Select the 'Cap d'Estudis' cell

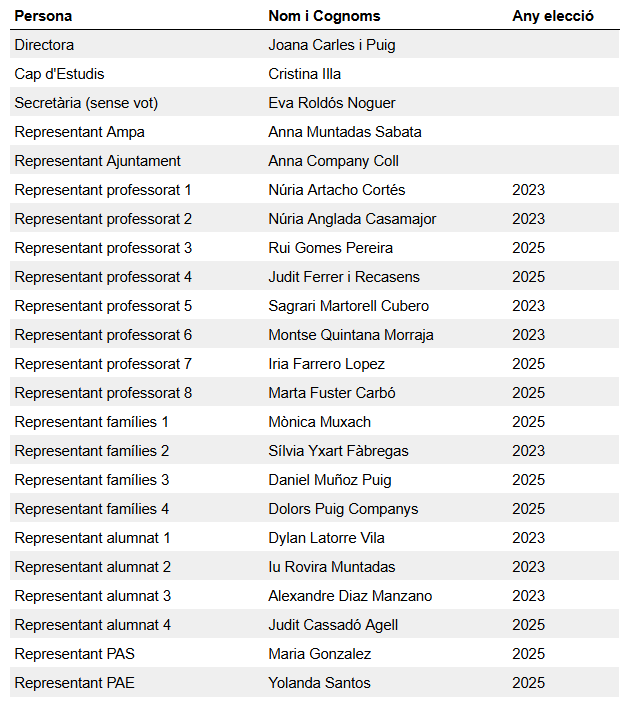[x=59, y=74]
